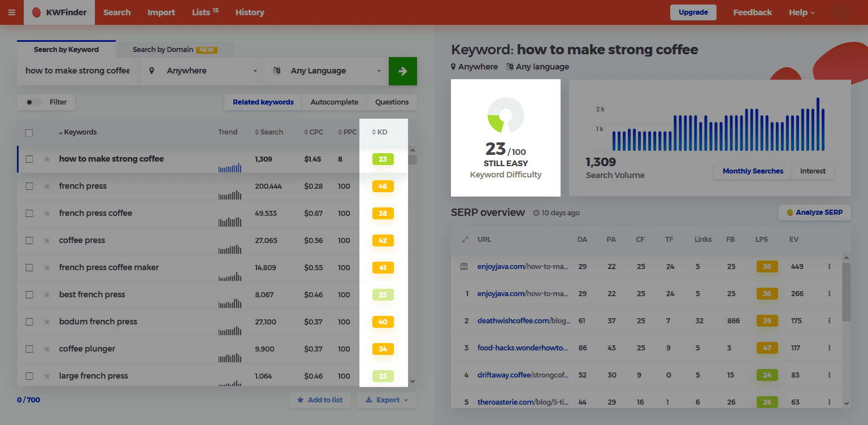This screenshot has height=425, width=868.
Task: Open row options for driftaway.coffee result
Action: (830, 375)
